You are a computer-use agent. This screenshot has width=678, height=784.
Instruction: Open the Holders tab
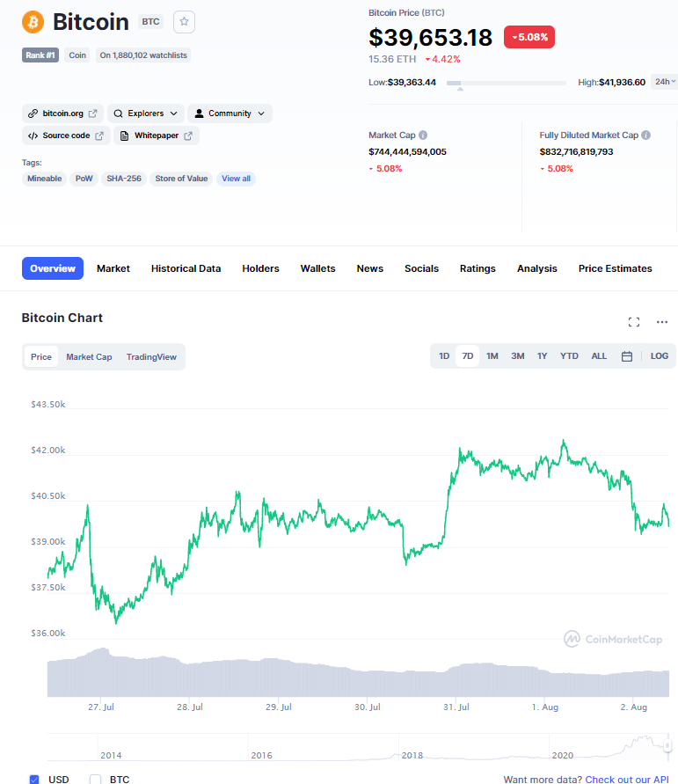point(261,268)
